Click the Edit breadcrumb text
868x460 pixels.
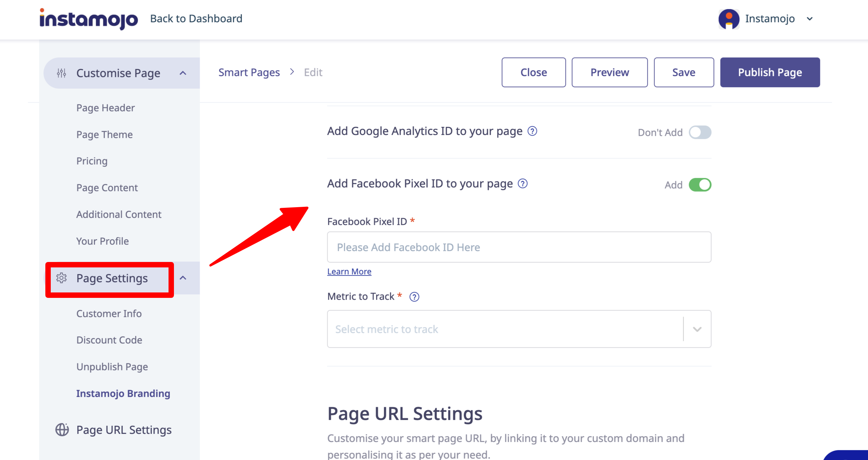coord(313,72)
